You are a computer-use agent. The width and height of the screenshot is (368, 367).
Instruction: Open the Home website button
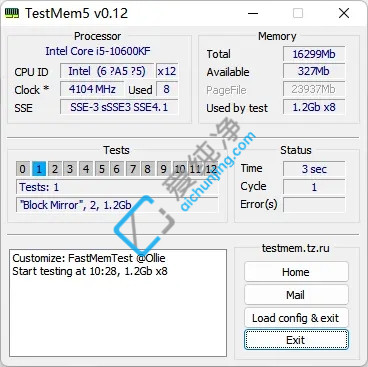[296, 272]
